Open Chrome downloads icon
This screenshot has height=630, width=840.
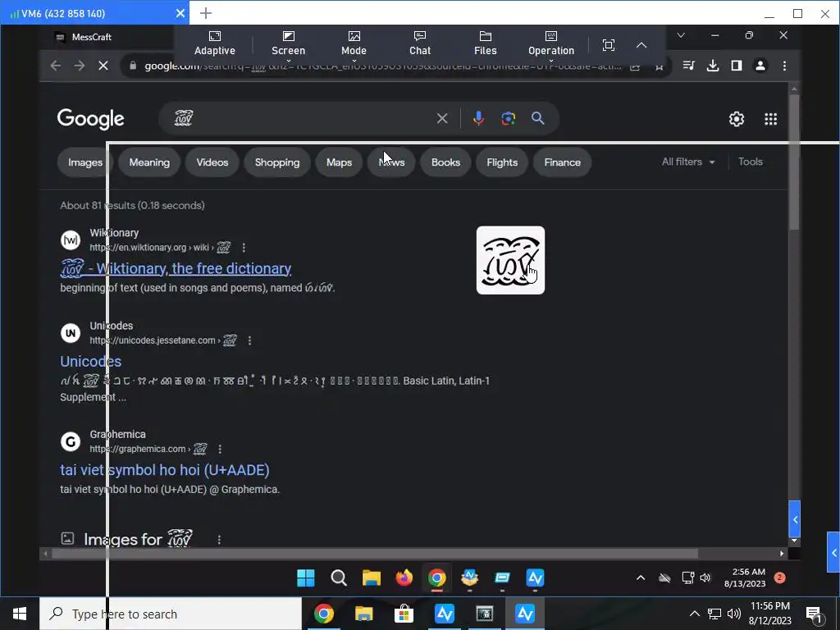(x=713, y=66)
